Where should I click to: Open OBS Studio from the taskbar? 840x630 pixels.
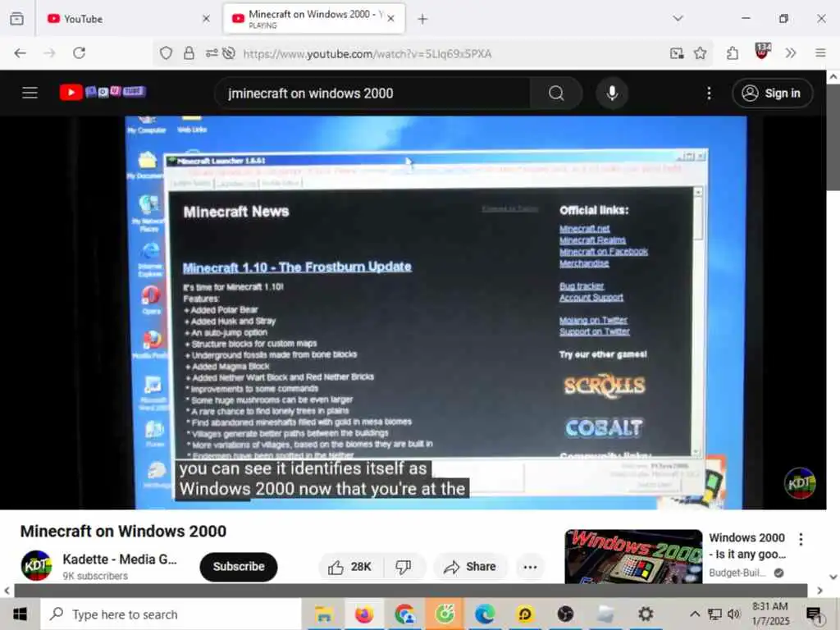pyautogui.click(x=565, y=614)
